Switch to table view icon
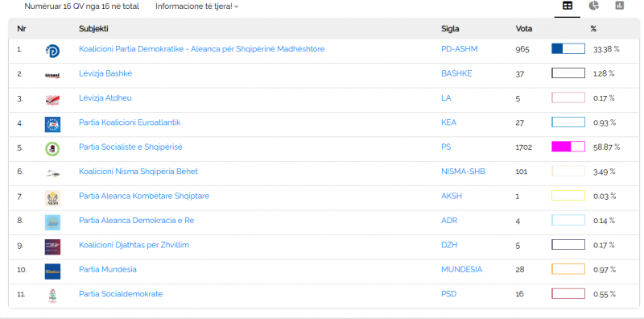This screenshot has width=644, height=319. tap(568, 6)
